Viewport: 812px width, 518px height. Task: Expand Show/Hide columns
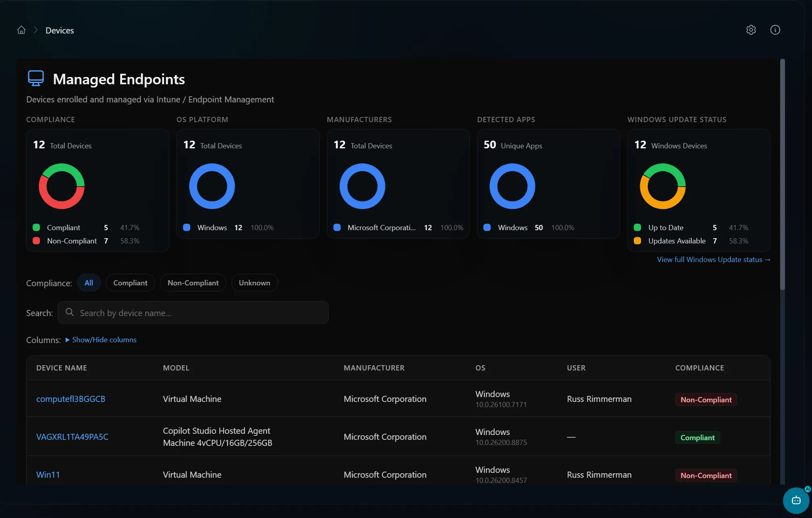coord(101,340)
